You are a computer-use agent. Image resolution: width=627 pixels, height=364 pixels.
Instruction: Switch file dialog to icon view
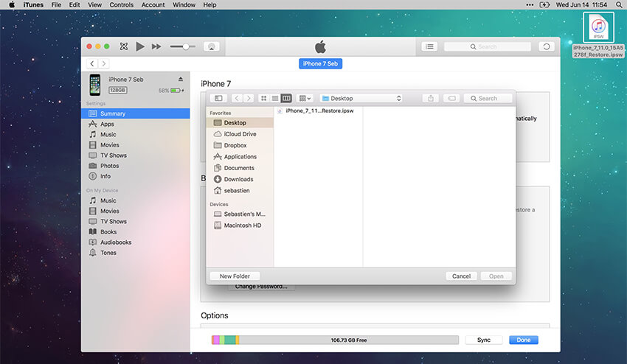263,98
